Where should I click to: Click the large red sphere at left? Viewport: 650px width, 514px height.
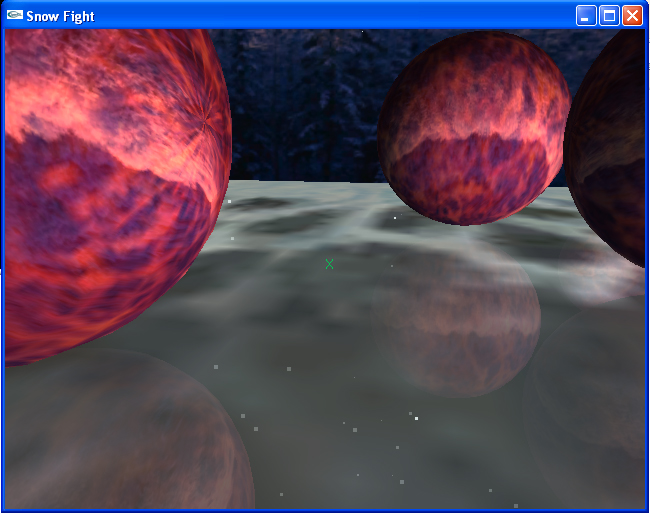tap(117, 198)
